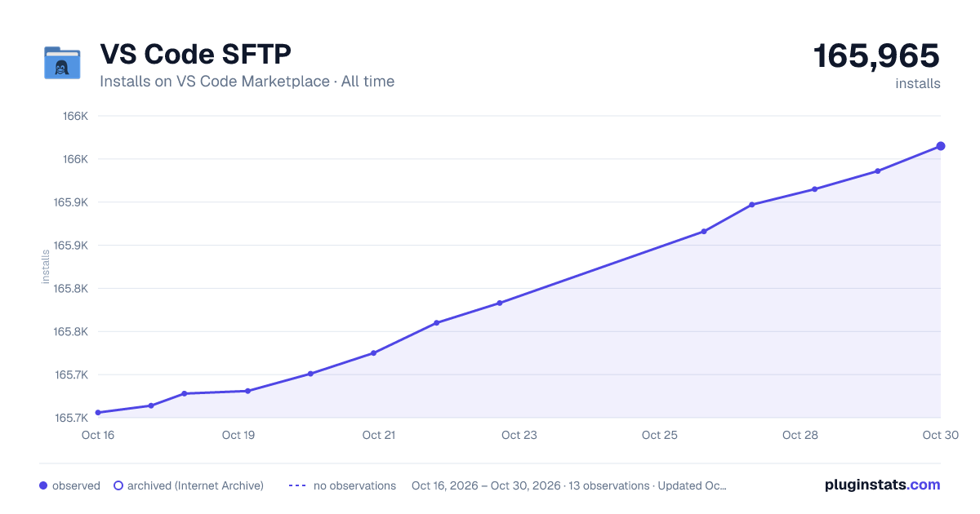This screenshot has width=980, height=514.
Task: Click the VS Code SFTP folder icon
Action: pyautogui.click(x=62, y=63)
